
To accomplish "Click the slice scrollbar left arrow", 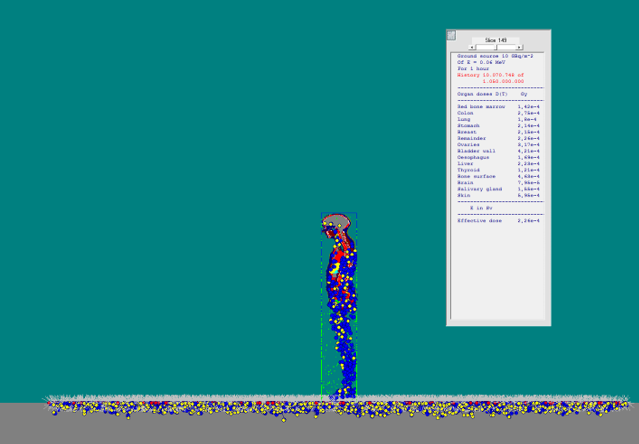I will pos(473,47).
